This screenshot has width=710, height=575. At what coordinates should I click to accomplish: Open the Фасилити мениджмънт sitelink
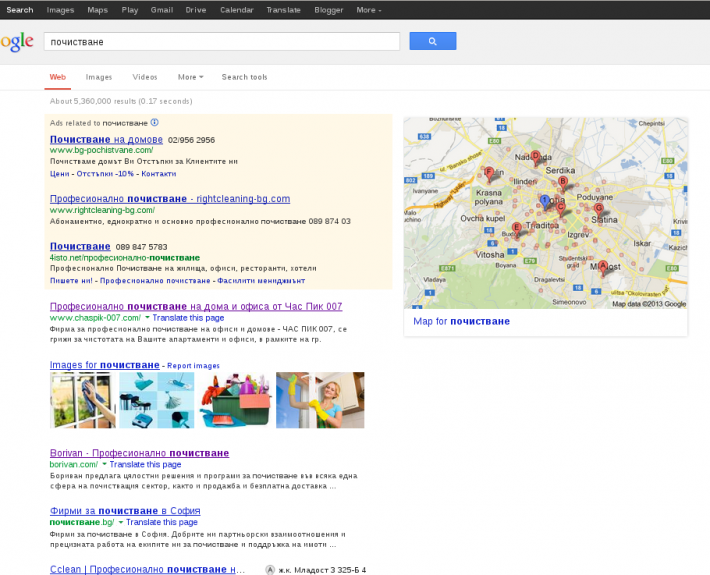(x=261, y=281)
